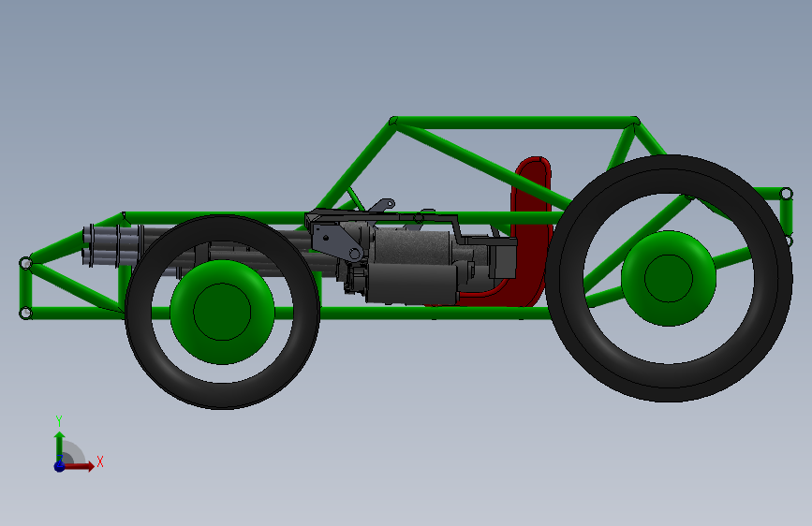
Task: Select the green hub of the larger wheel
Action: (x=669, y=279)
